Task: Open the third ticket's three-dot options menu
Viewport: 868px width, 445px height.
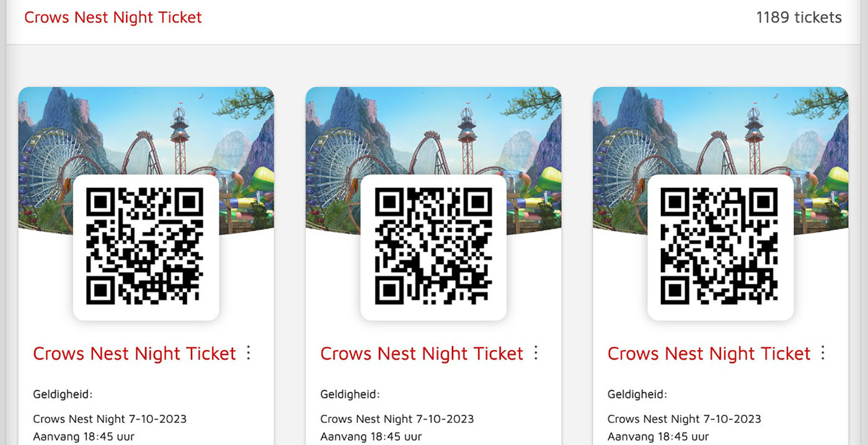Action: tap(823, 353)
